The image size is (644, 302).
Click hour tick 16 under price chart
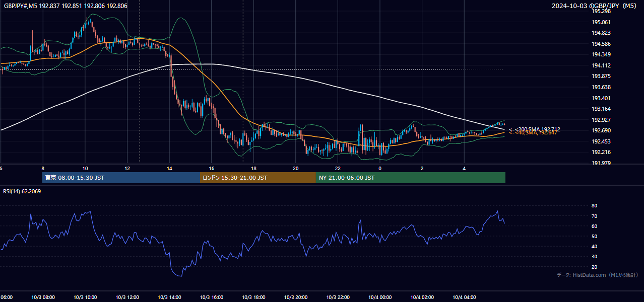pyautogui.click(x=212, y=169)
